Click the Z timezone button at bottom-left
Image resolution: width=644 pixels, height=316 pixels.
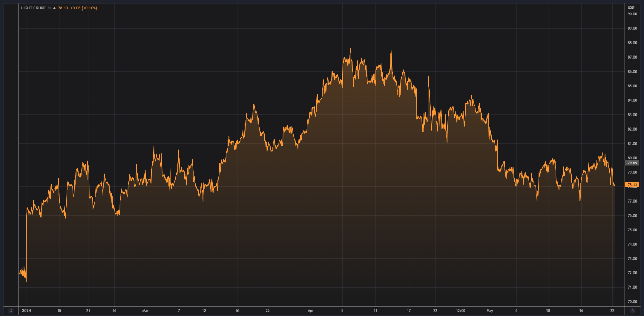click(x=11, y=310)
